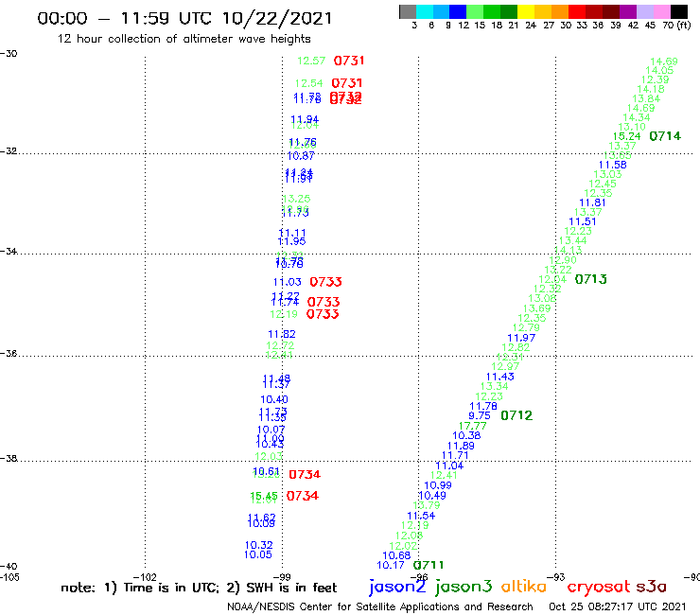This screenshot has height=615, width=700.
Task: Select the "jason2" satellite label
Action: click(x=397, y=587)
